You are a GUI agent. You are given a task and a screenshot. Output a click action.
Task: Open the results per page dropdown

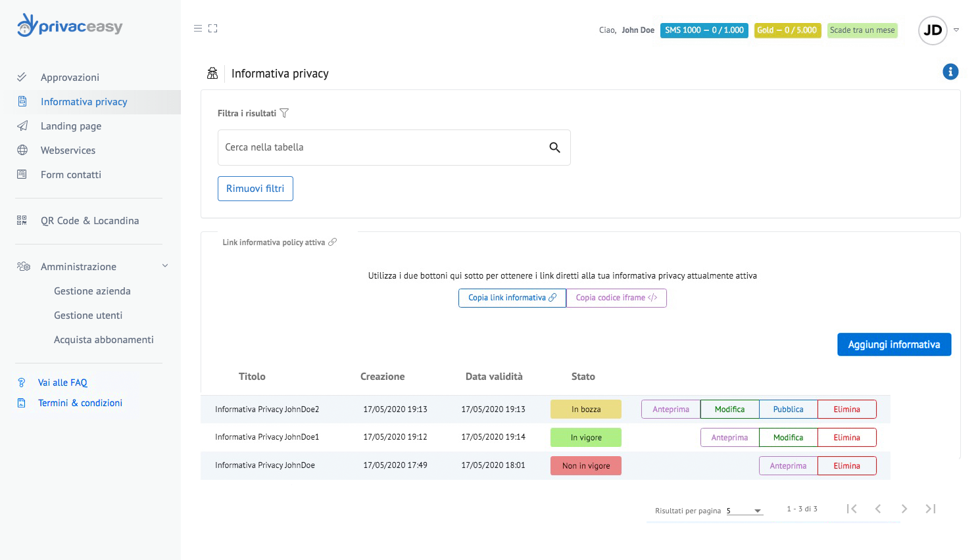pyautogui.click(x=745, y=511)
